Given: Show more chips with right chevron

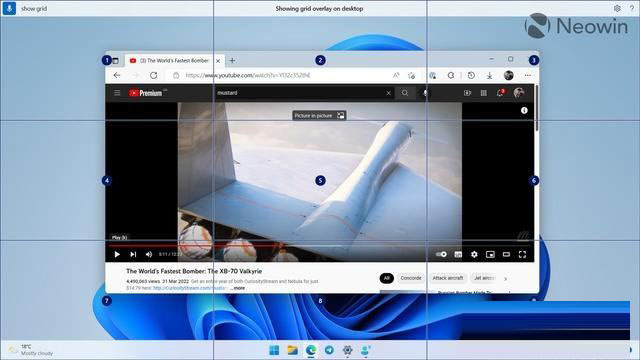Looking at the screenshot, I should tap(505, 279).
